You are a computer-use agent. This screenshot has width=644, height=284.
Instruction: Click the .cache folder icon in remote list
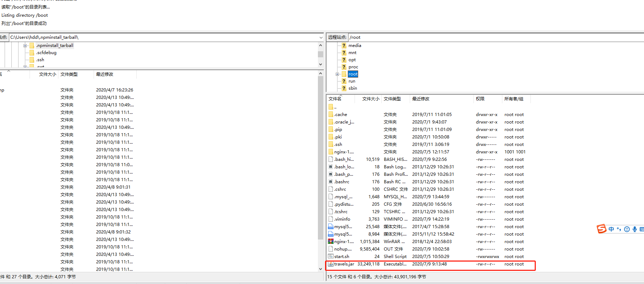click(x=331, y=115)
